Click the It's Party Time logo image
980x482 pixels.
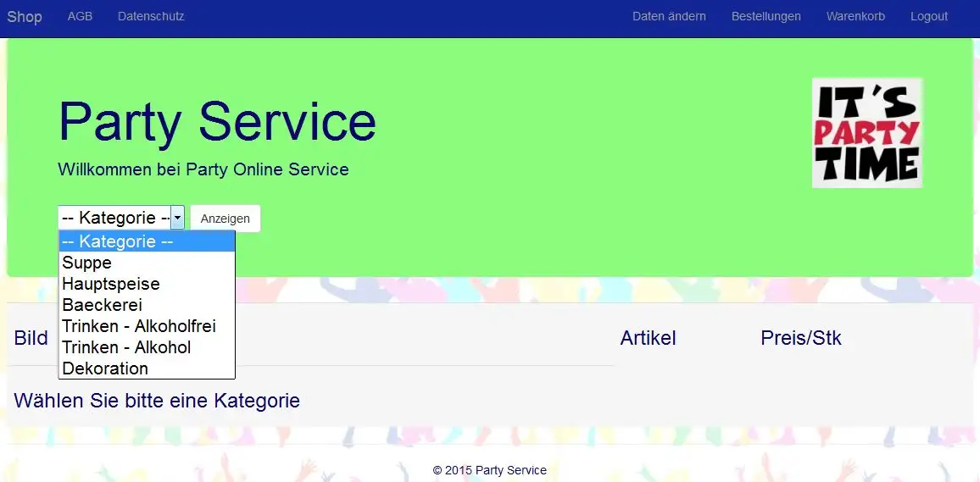tap(867, 132)
